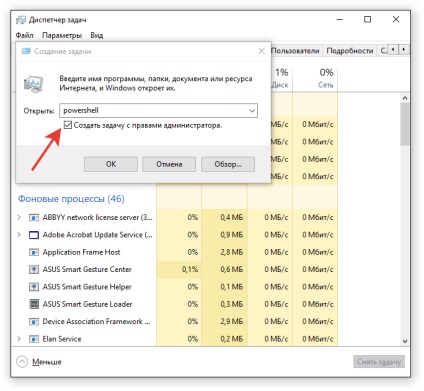This screenshot has height=391, width=424.
Task: Click the scrollbar down arrow
Action: click(405, 341)
